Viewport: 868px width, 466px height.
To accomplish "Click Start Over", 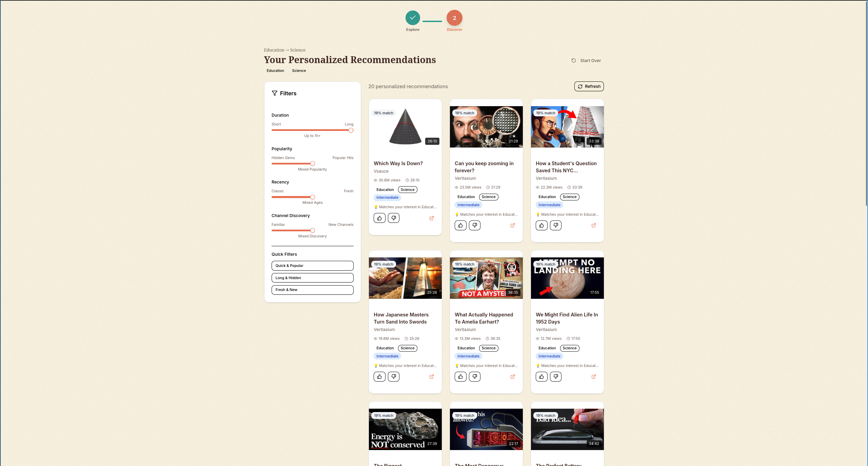I will (586, 61).
